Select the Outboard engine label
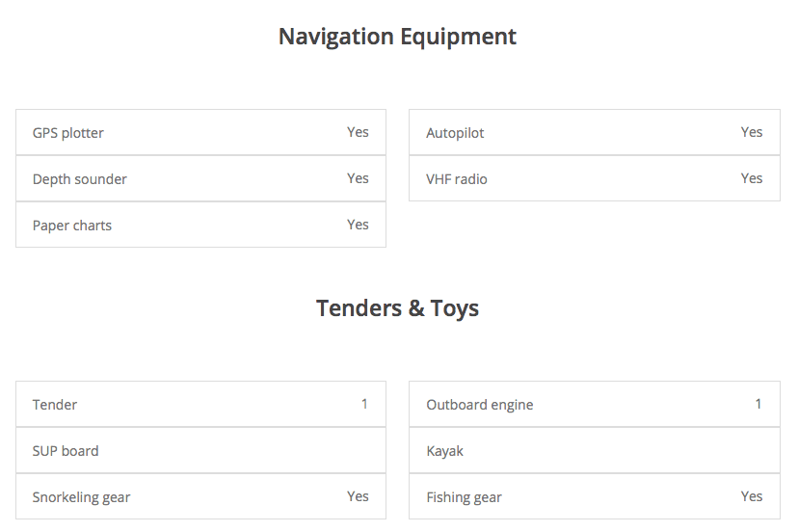Screen dimensions: 798x532 pos(480,405)
